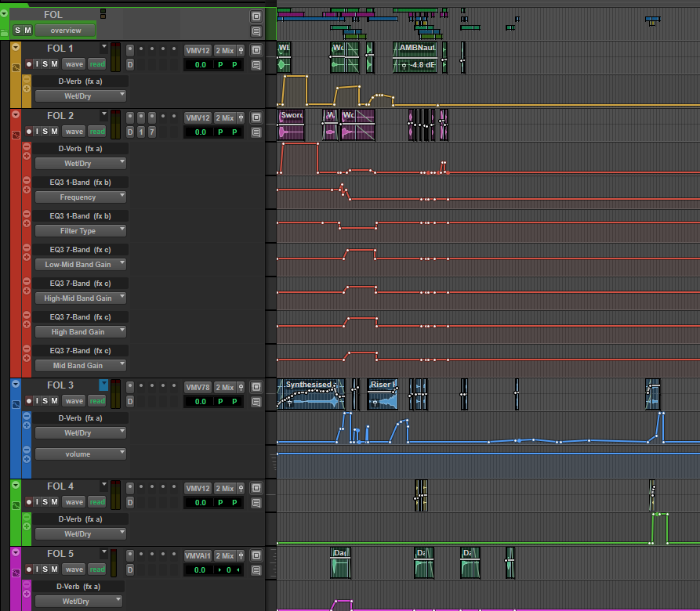Open FOL 5 comments icon
The image size is (700, 611).
coord(256,570)
